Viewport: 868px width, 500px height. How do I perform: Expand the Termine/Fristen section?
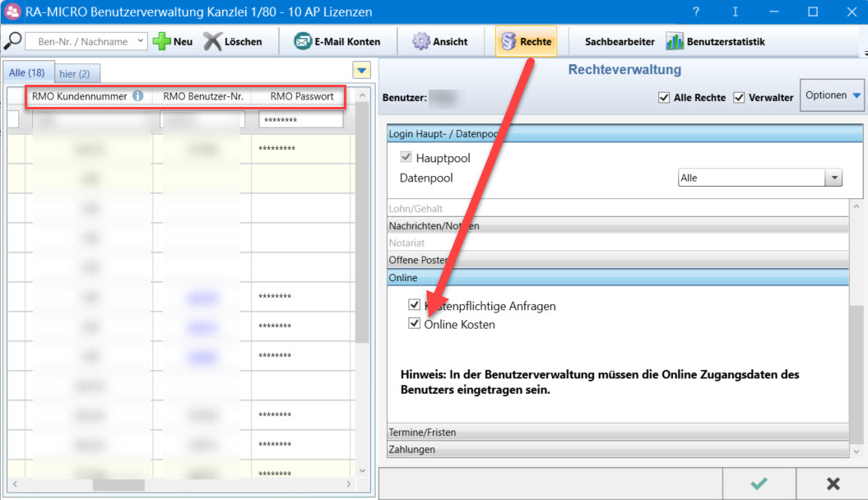click(x=618, y=432)
